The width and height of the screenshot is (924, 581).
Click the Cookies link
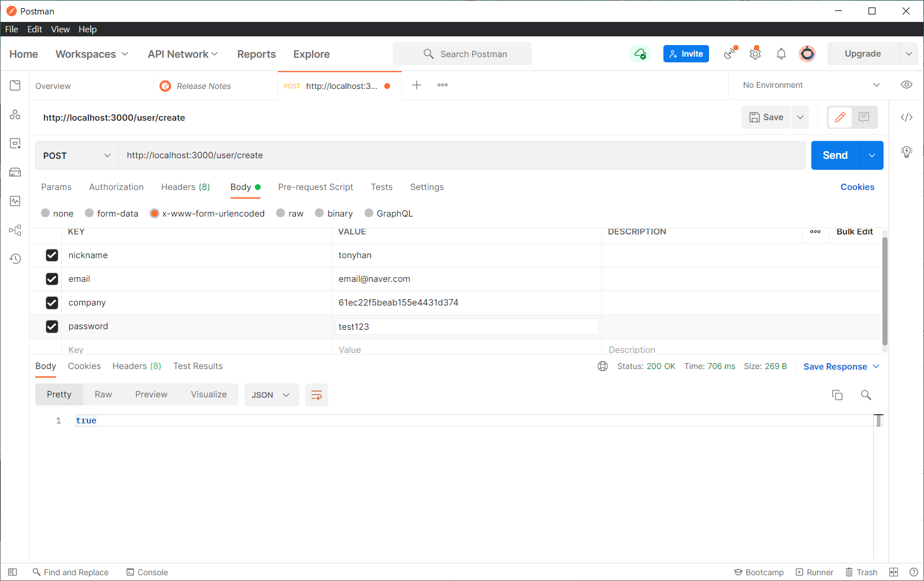(x=858, y=187)
